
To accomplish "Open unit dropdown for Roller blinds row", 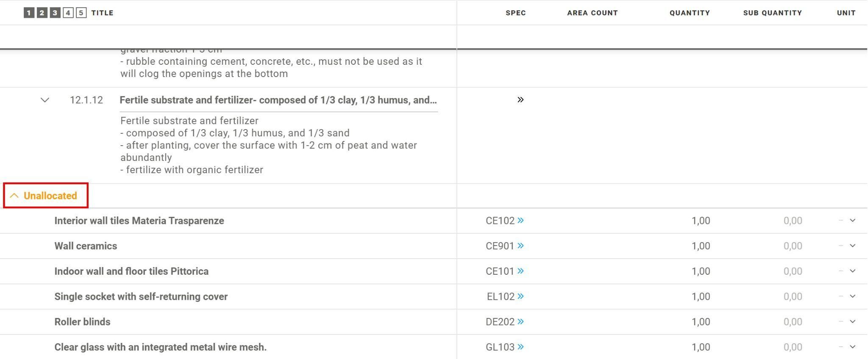I will [852, 322].
